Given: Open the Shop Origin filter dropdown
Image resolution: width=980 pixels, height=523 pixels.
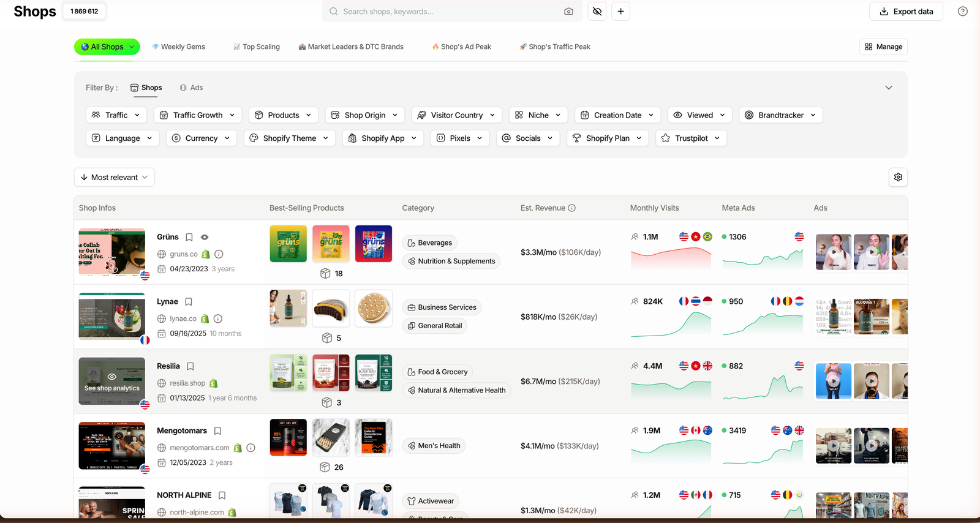Looking at the screenshot, I should pyautogui.click(x=365, y=115).
